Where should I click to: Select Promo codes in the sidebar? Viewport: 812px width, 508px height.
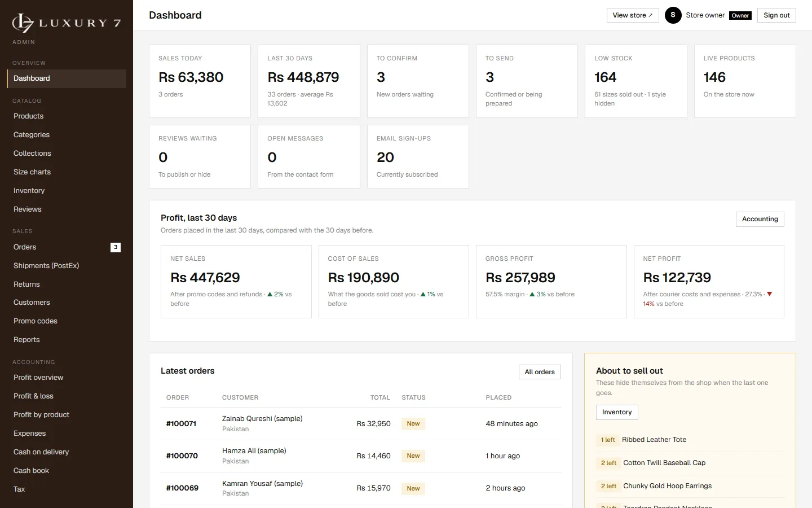click(x=67, y=321)
